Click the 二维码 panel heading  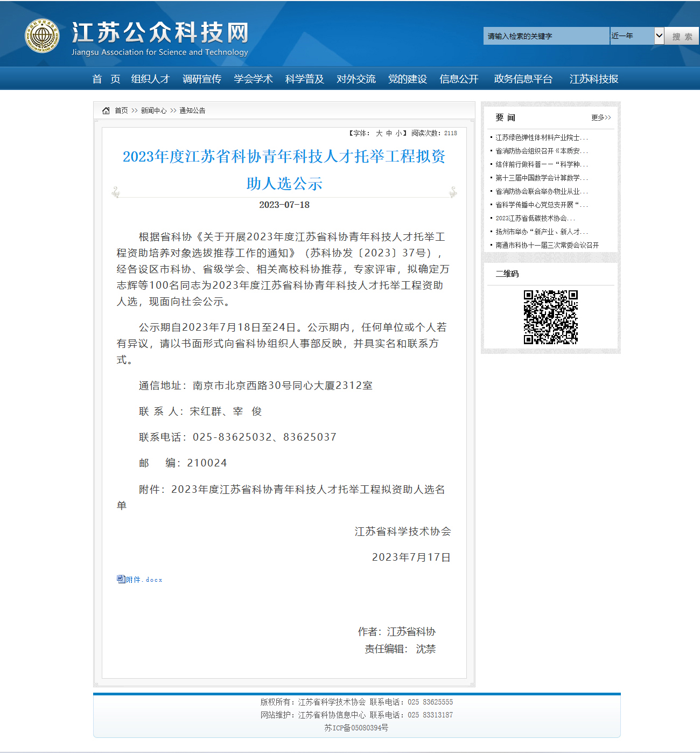507,274
